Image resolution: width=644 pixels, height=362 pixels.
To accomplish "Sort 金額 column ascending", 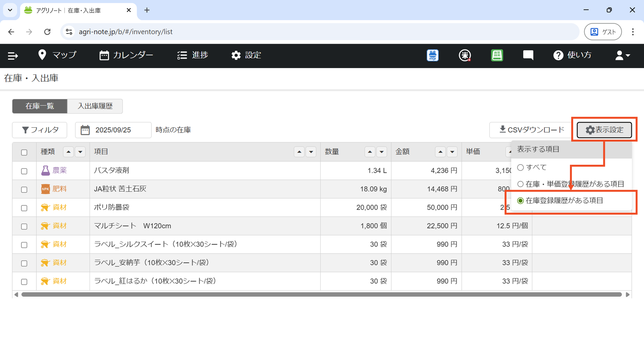I will pyautogui.click(x=440, y=152).
